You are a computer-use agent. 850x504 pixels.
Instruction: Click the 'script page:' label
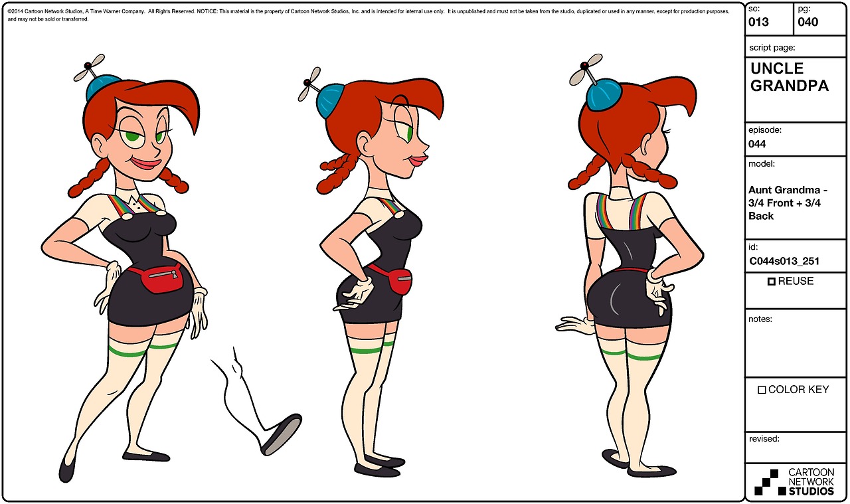pos(772,48)
